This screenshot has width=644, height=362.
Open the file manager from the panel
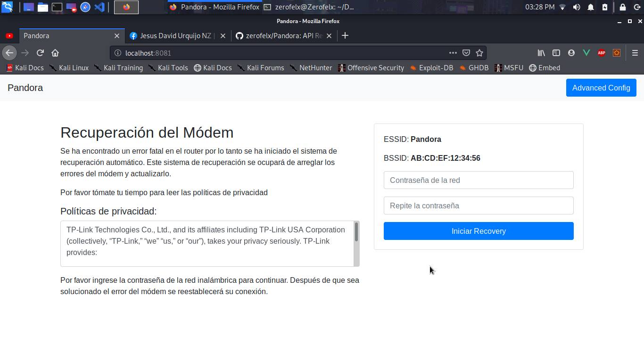click(43, 7)
